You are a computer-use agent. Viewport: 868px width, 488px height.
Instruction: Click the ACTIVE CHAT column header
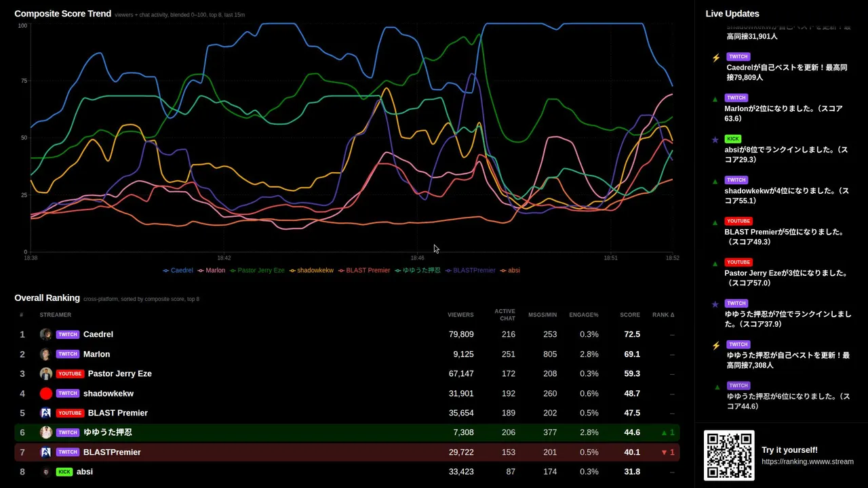505,314
